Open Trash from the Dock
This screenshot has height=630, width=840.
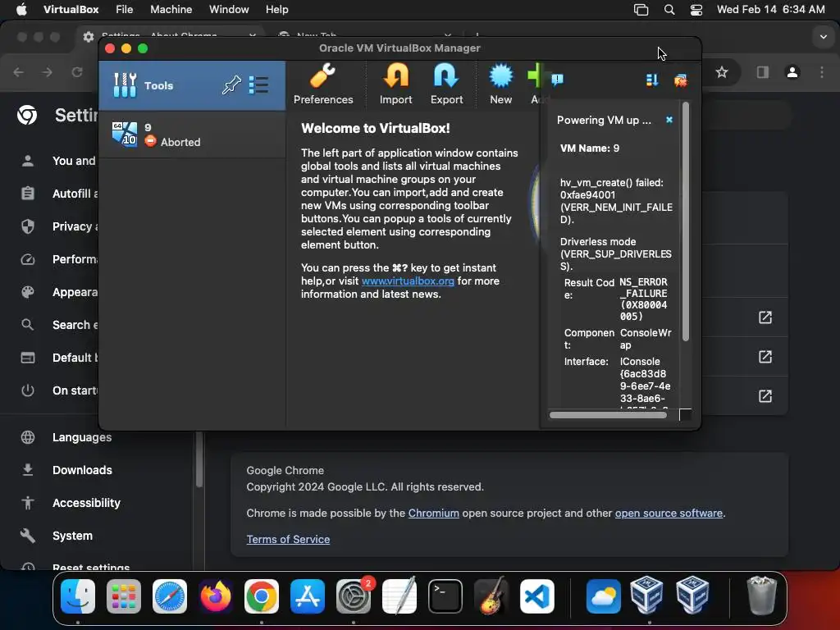tap(761, 596)
